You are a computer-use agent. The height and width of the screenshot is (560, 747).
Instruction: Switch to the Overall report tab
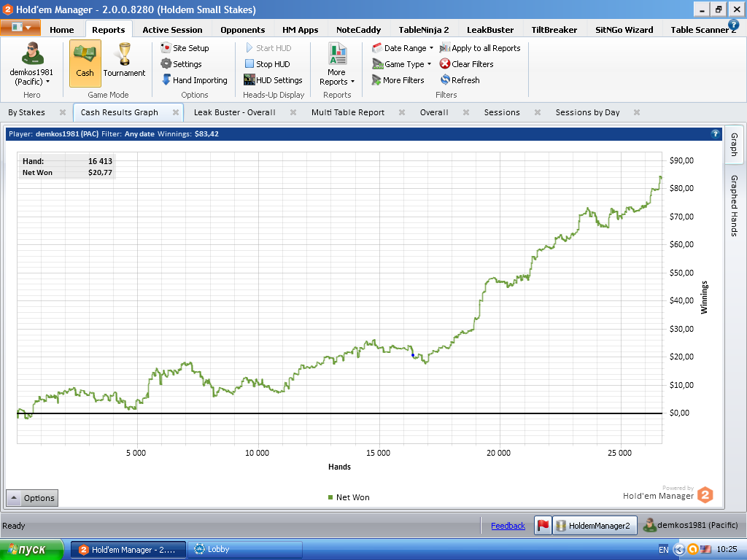coord(434,112)
